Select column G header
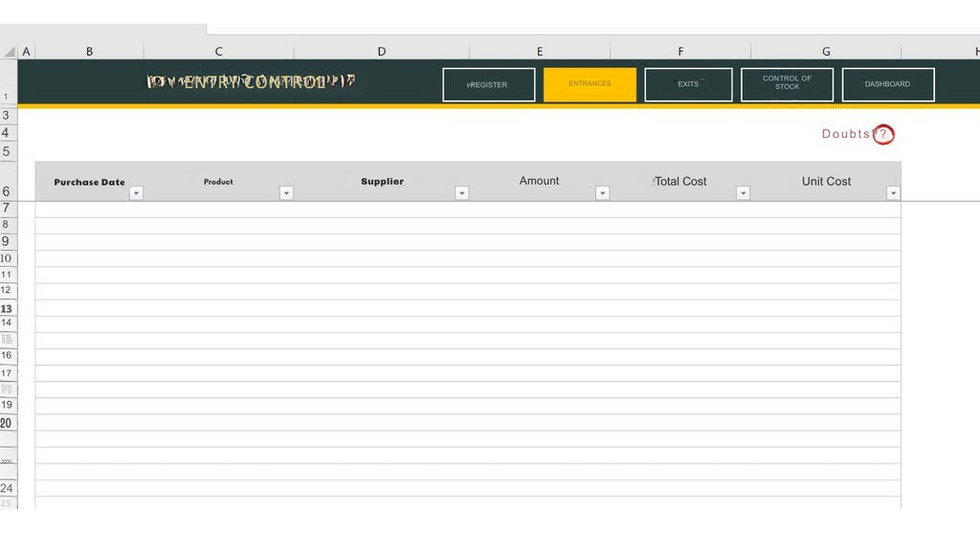Viewport: 980px width, 533px height. pos(826,52)
